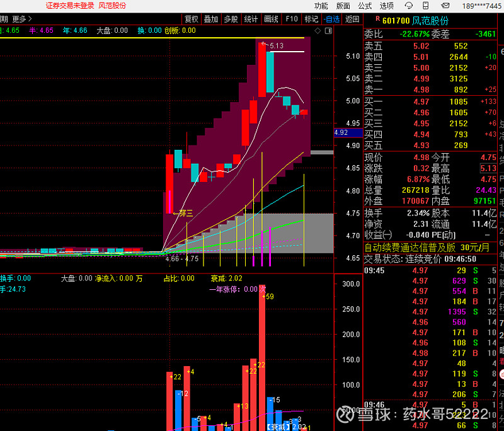
Task: Open the messages envelope icon
Action: [445, 6]
